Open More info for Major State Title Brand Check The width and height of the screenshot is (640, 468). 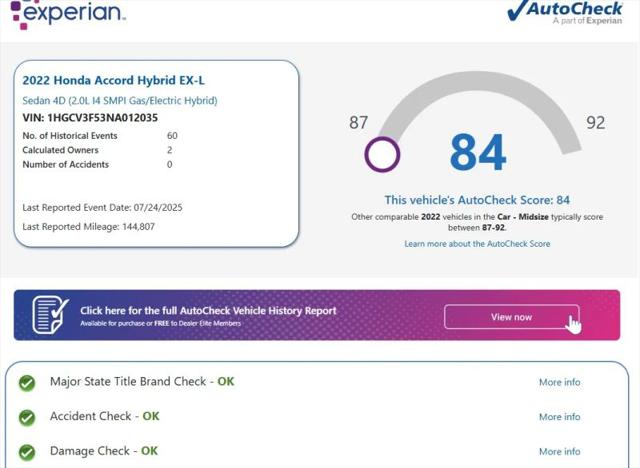pyautogui.click(x=560, y=382)
